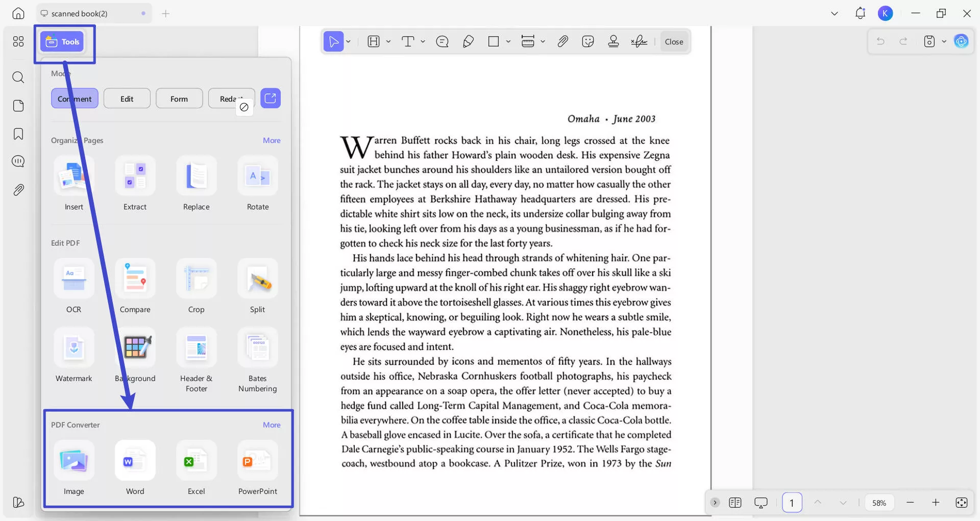Switch to Comment mode
This screenshot has height=521, width=980.
tap(75, 99)
